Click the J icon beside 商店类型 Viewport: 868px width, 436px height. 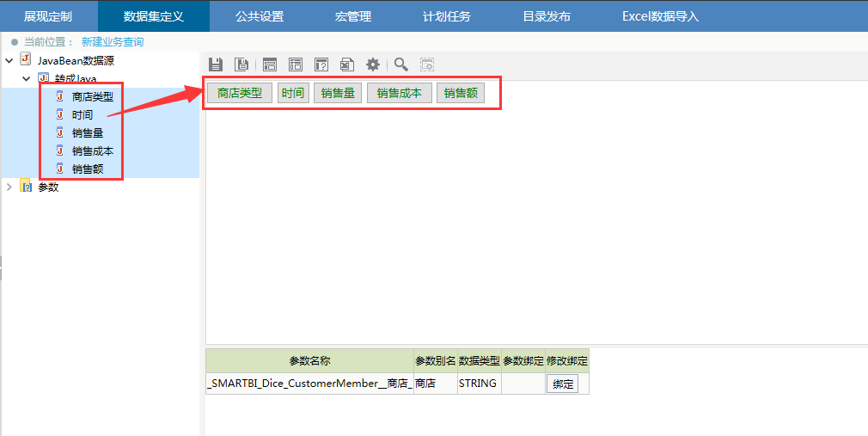click(60, 96)
